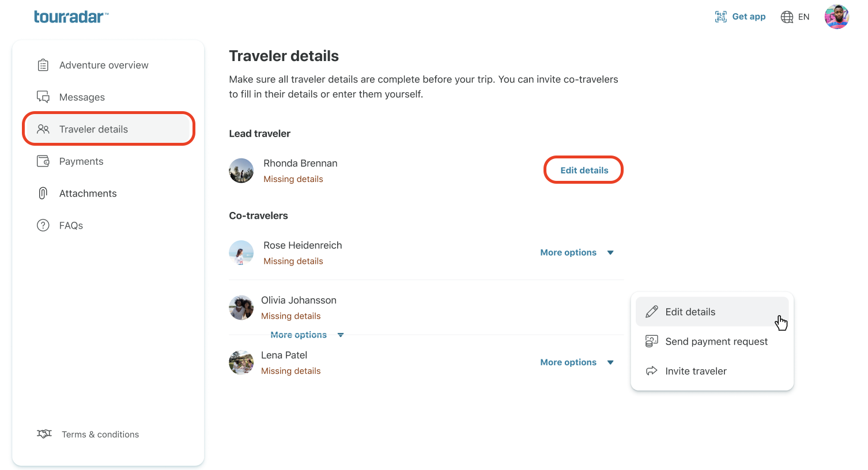Click the FAQs question mark icon
The image size is (868, 470).
click(43, 225)
